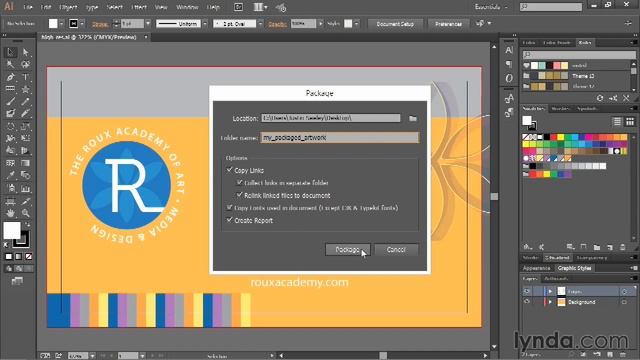Delete selected layer trash icon
This screenshot has height=360, width=640.
[x=623, y=354]
